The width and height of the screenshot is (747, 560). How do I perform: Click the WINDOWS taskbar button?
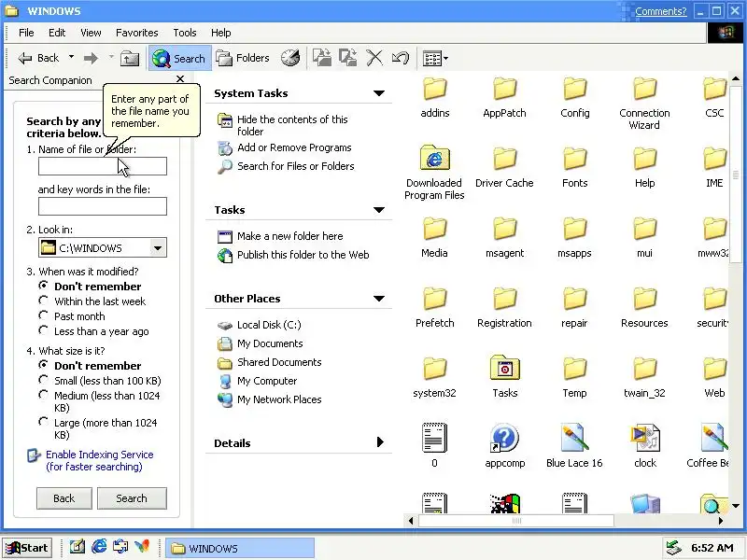(240, 549)
